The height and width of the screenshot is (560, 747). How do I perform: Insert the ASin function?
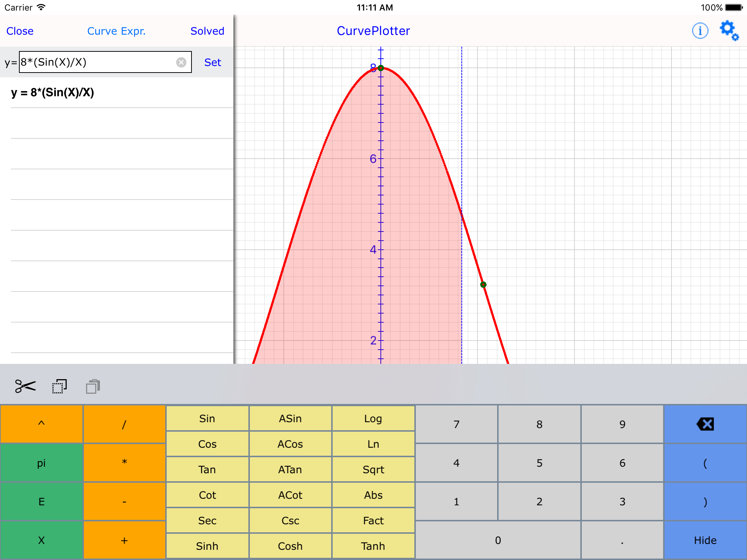tap(290, 419)
